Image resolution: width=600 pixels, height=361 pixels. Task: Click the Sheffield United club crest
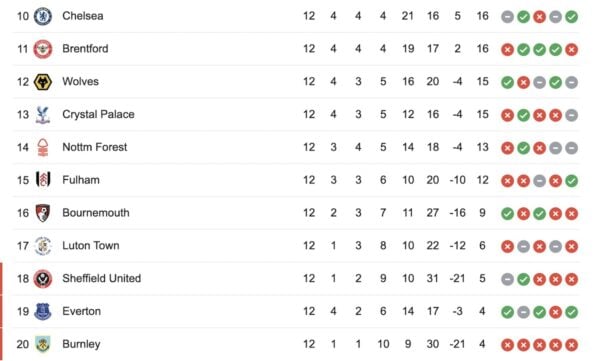[43, 279]
